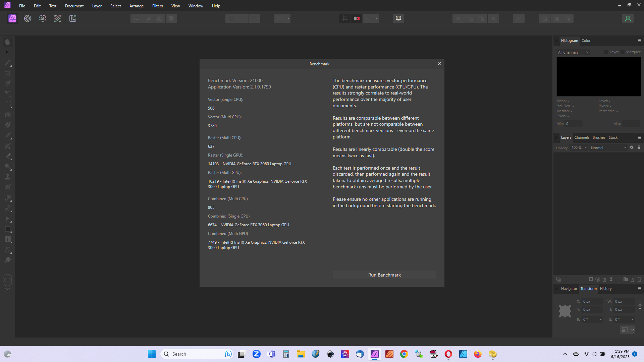The image size is (644, 362).
Task: Select the Crop tool
Action: pyautogui.click(x=8, y=73)
